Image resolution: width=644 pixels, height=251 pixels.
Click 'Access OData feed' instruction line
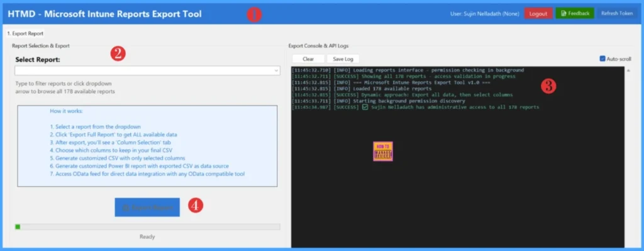147,174
